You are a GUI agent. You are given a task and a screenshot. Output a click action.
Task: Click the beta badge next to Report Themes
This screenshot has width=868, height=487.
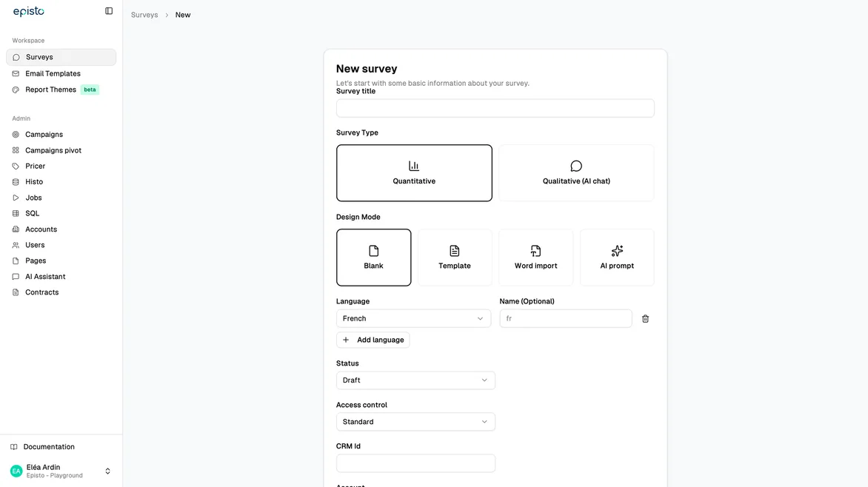pyautogui.click(x=90, y=90)
